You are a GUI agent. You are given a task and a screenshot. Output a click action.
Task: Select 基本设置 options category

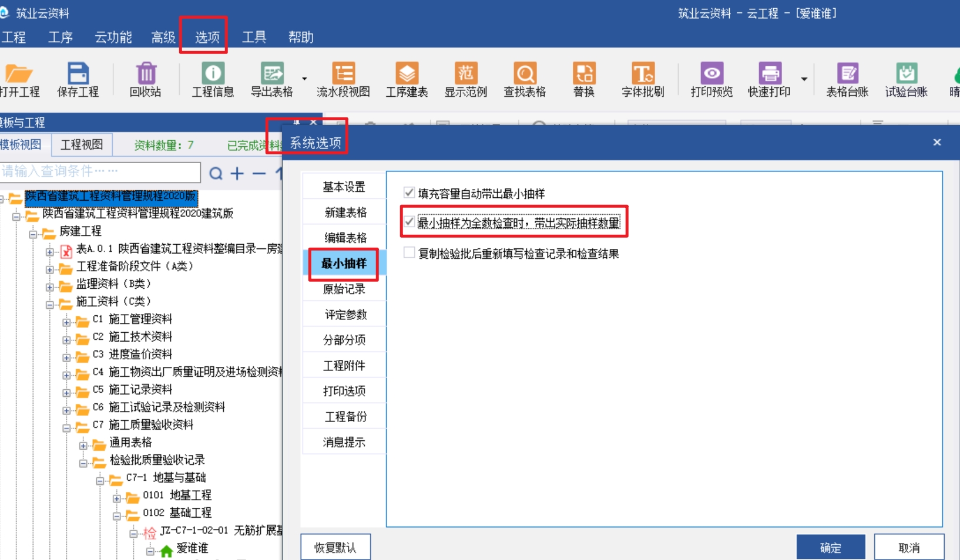coord(344,187)
